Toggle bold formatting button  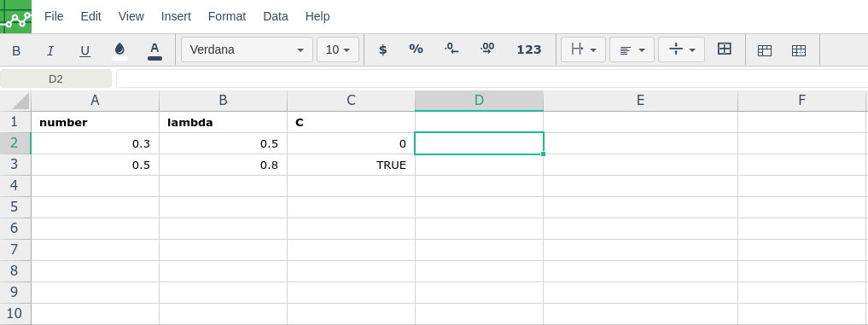[16, 50]
